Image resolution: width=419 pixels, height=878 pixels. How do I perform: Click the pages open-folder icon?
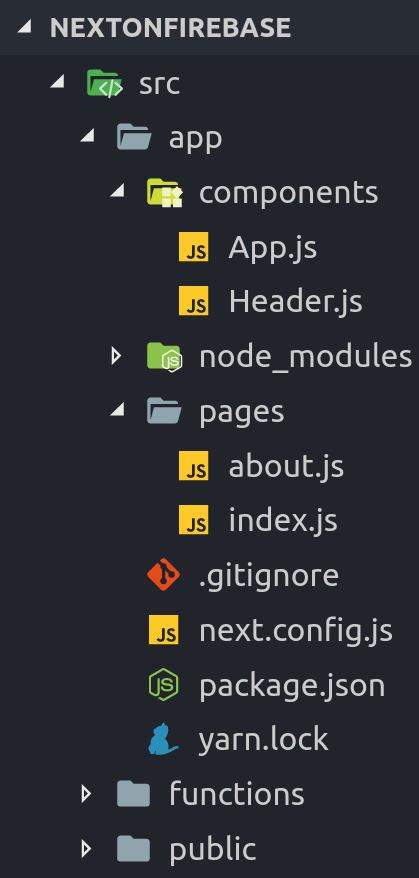[x=164, y=410]
